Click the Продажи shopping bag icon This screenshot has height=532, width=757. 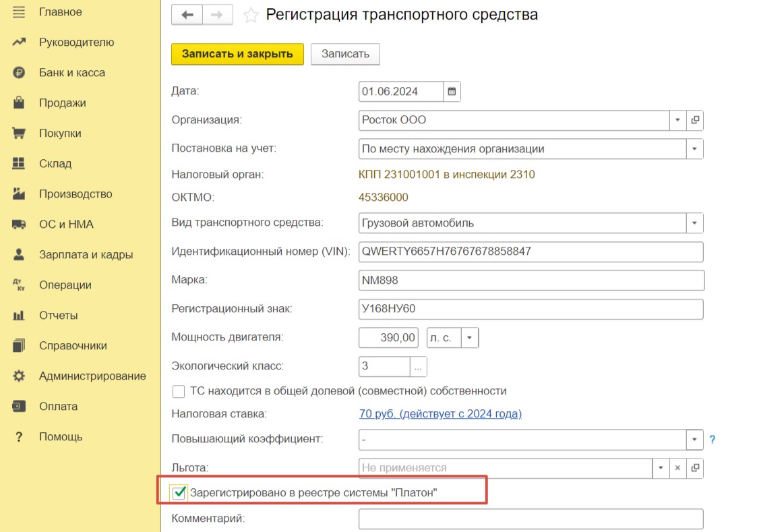(18, 102)
